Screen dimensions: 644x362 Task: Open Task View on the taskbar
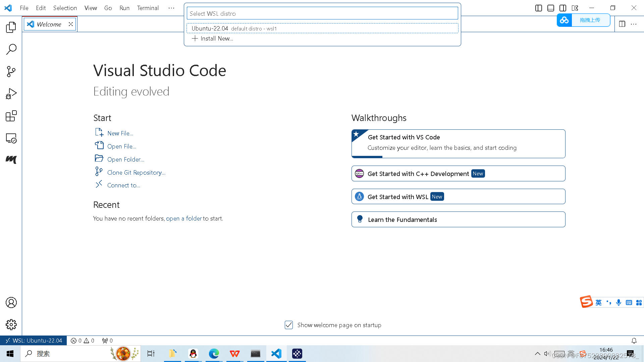coord(151,354)
